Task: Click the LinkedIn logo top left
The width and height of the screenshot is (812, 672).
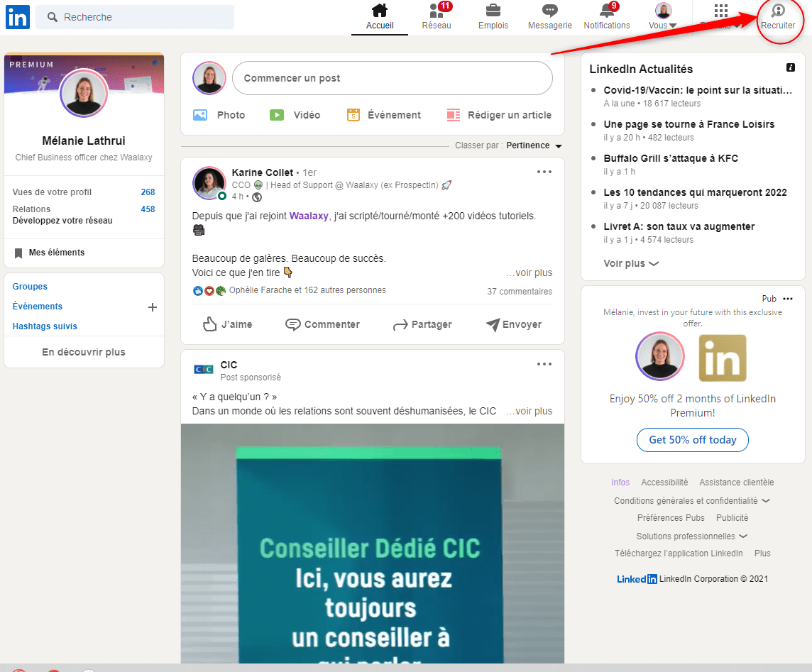Action: pyautogui.click(x=17, y=17)
